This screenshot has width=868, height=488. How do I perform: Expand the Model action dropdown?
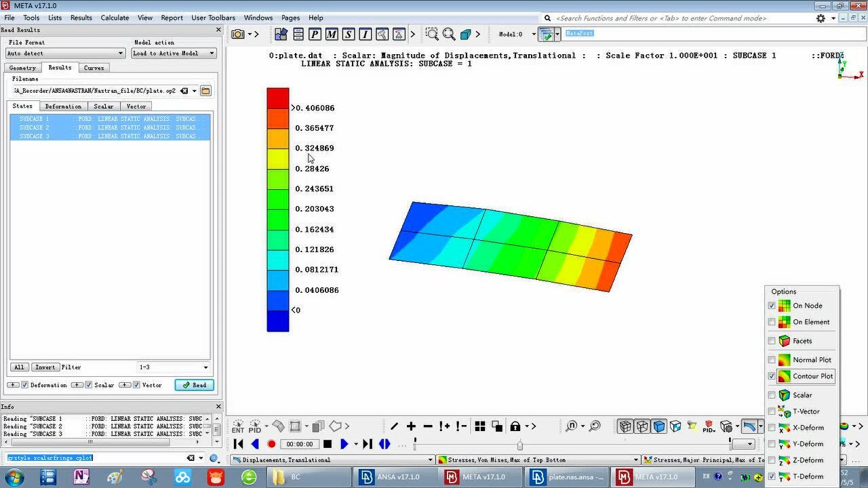click(x=174, y=53)
